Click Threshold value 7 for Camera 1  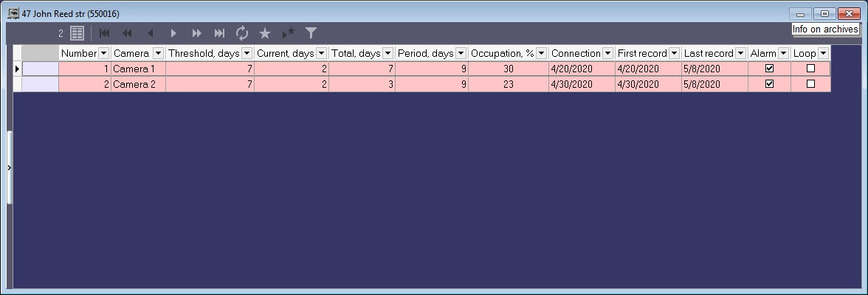tap(210, 69)
